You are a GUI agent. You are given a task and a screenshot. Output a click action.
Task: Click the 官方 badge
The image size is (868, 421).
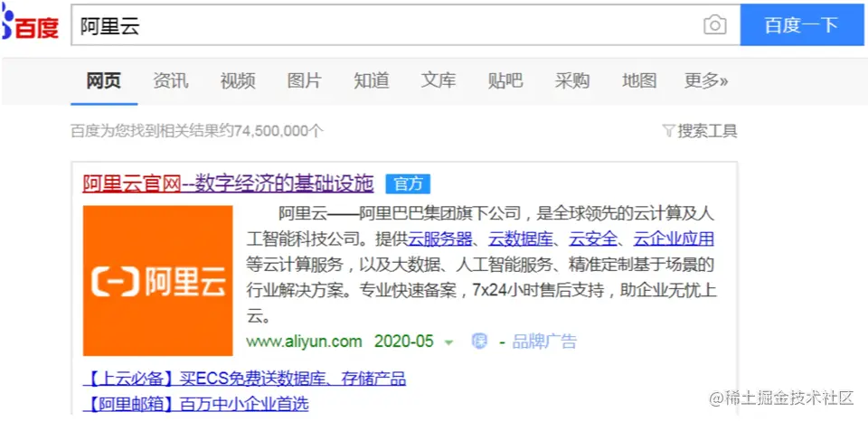click(408, 184)
